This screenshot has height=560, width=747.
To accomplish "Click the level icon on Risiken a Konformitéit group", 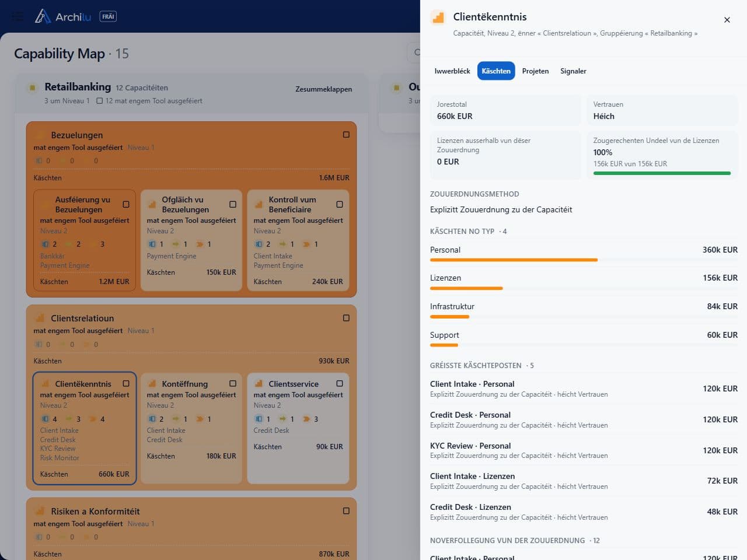I will coord(40,512).
